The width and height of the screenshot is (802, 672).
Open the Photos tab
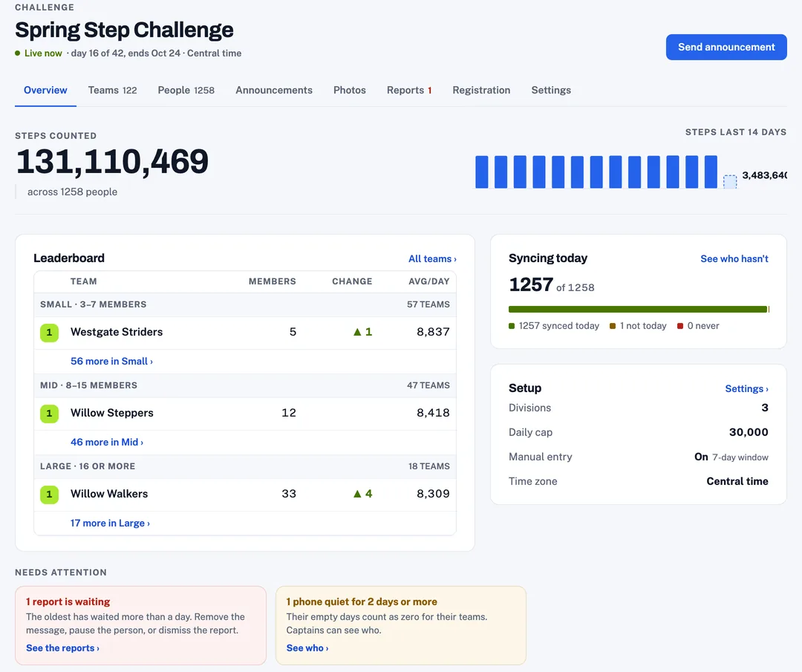pos(349,90)
